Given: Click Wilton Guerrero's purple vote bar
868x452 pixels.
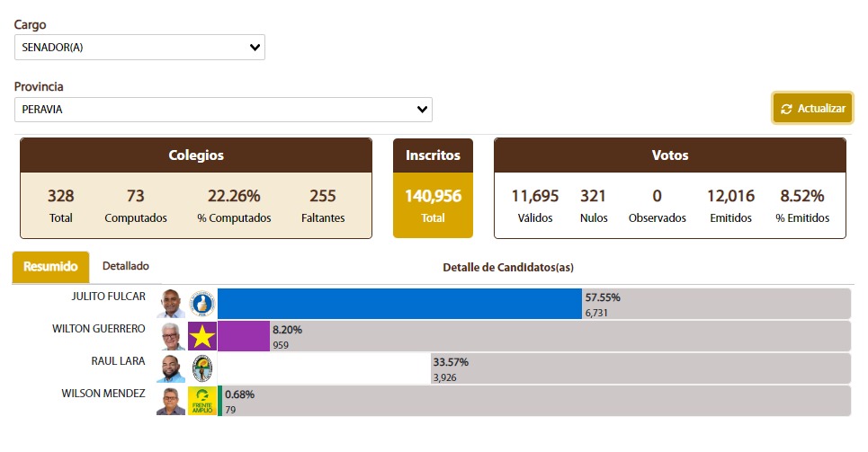Looking at the screenshot, I should point(244,336).
